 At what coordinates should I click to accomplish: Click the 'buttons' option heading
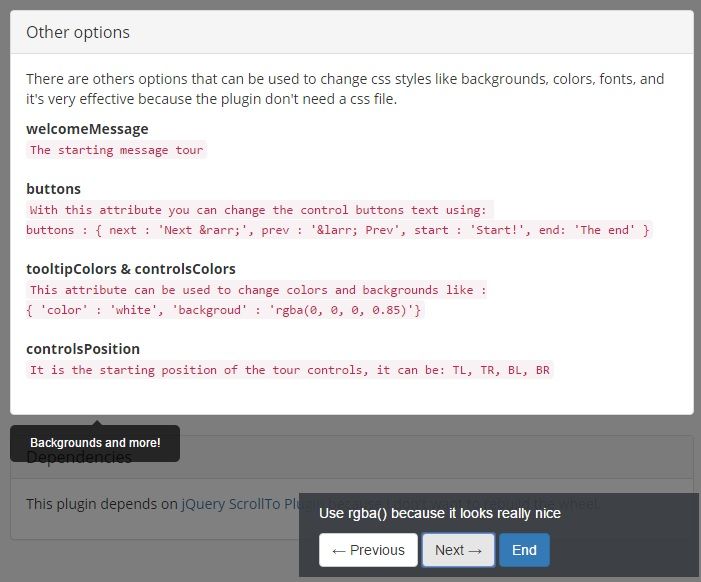pyautogui.click(x=53, y=189)
